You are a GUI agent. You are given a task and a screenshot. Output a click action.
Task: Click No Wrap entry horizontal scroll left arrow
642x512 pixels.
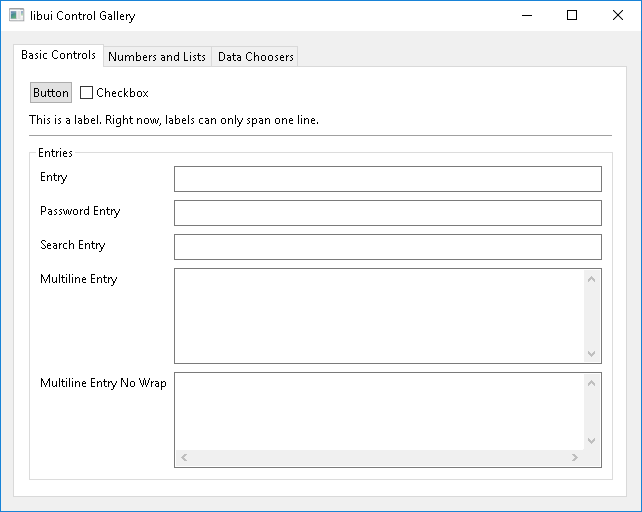click(x=184, y=458)
